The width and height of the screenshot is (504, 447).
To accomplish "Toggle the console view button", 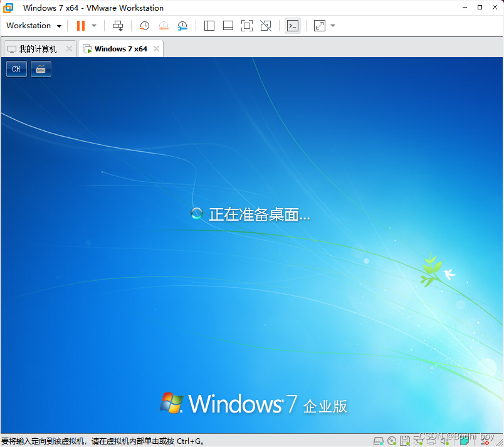I will coord(293,26).
